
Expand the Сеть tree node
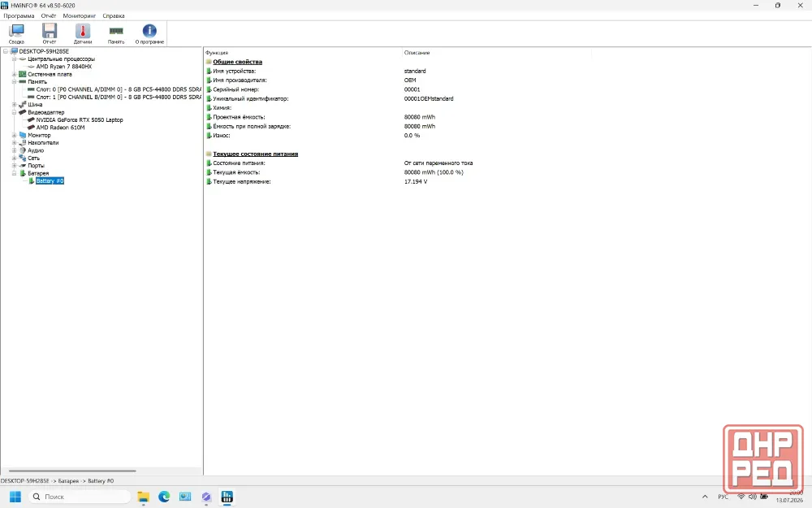(15, 158)
